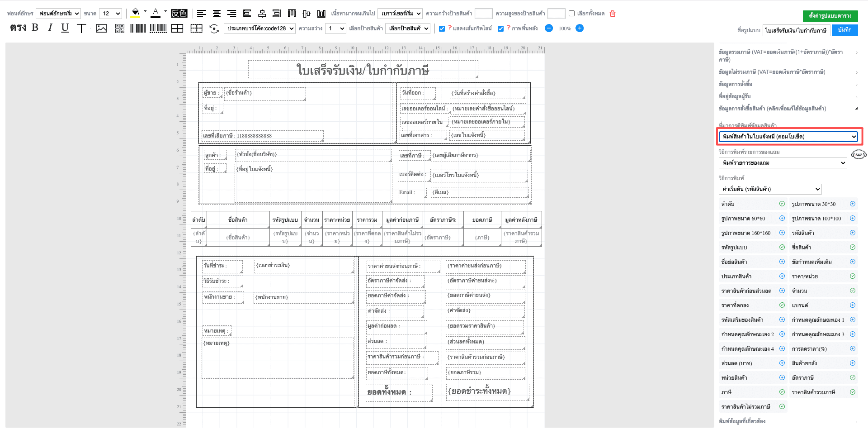Click the red trash delete icon
868x434 pixels.
pyautogui.click(x=613, y=14)
